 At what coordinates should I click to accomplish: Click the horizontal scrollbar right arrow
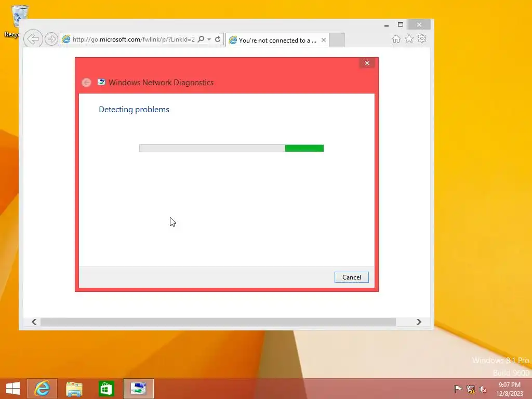click(419, 322)
